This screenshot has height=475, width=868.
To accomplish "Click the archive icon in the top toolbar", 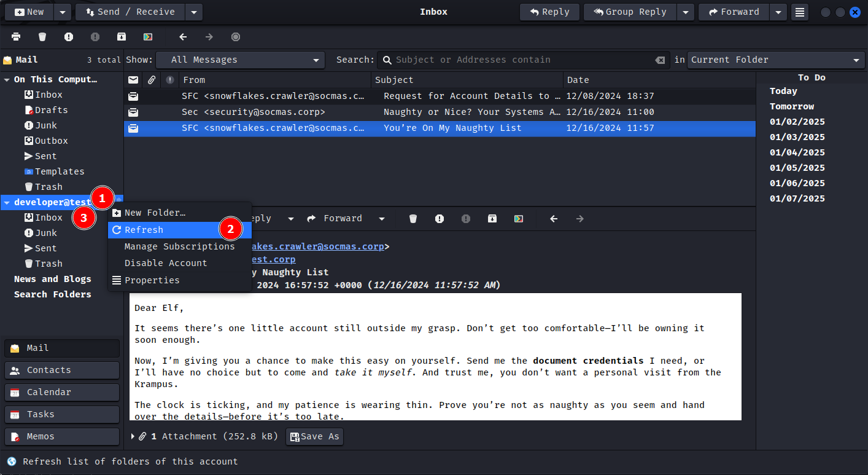I will coord(122,37).
